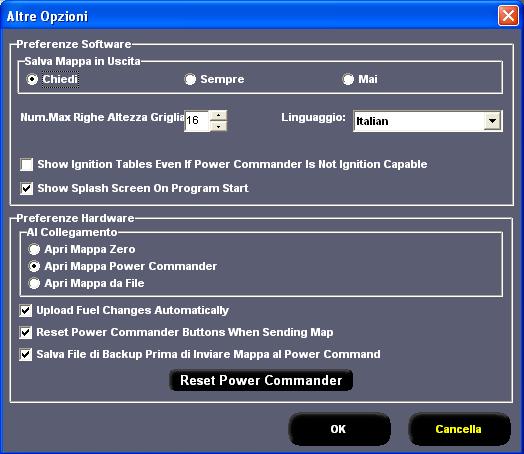The image size is (524, 454).
Task: Confirm settings with the OK button
Action: coord(339,429)
